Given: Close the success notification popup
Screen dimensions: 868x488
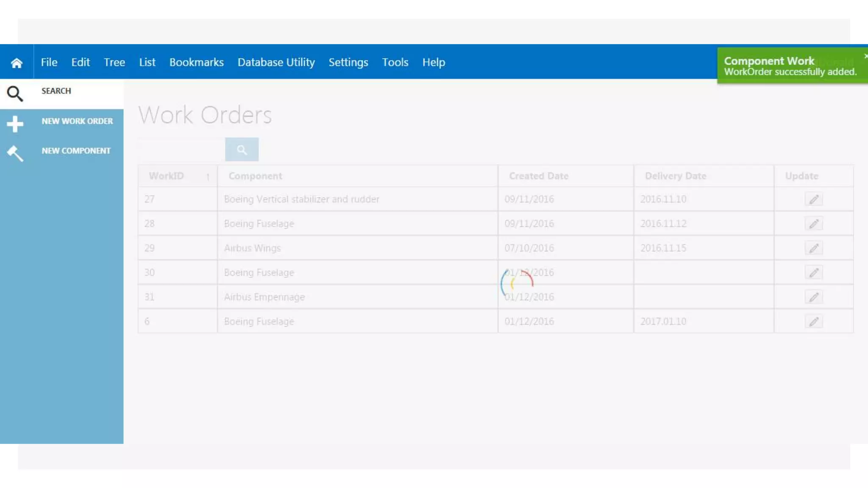Looking at the screenshot, I should [x=865, y=55].
